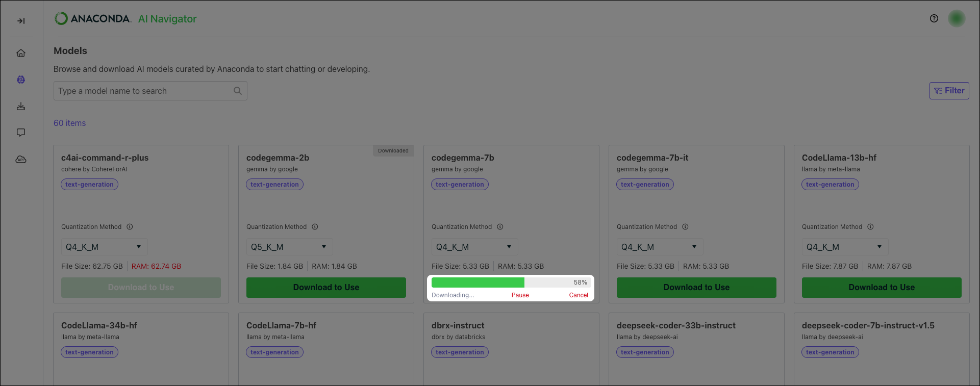Click RAM: 1.84 GB on codegemma-2b

[x=335, y=266]
